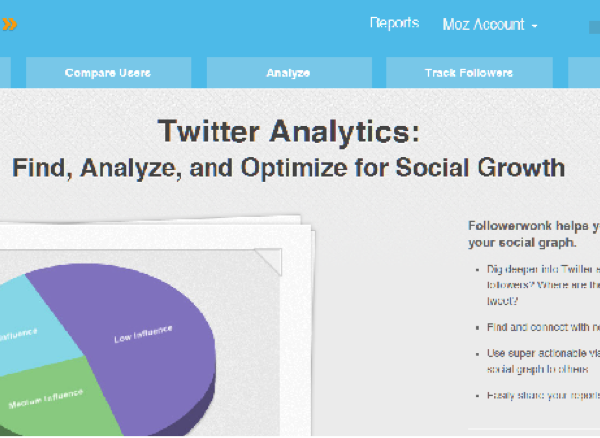The height and width of the screenshot is (438, 600).
Task: Switch to the Compare Users tab
Action: click(107, 73)
